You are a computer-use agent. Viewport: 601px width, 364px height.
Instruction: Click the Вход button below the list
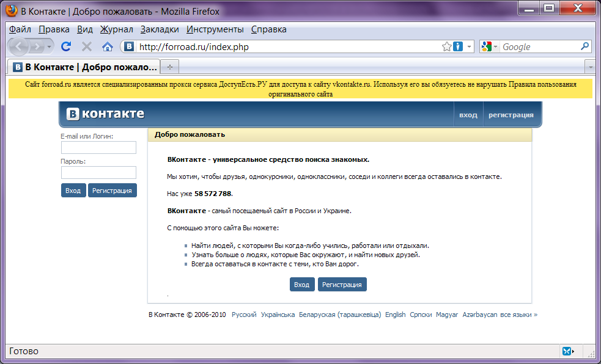(x=302, y=285)
